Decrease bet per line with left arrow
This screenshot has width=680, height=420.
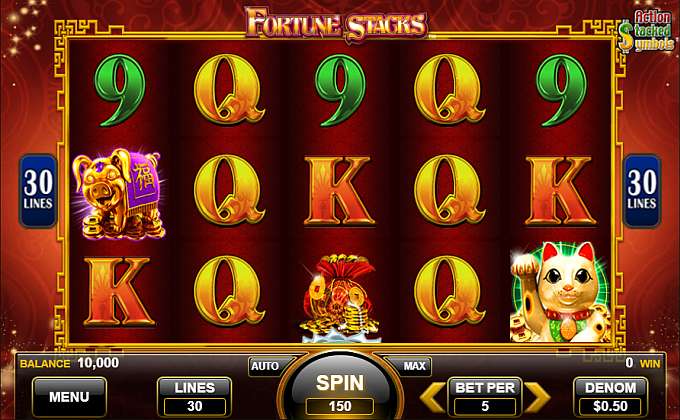tap(432, 397)
